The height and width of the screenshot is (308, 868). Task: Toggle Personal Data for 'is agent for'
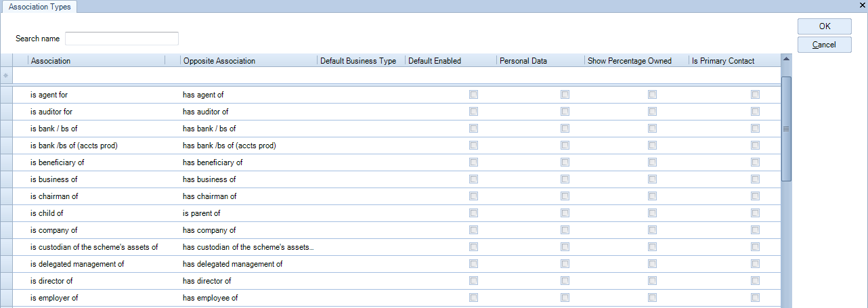[x=565, y=95]
